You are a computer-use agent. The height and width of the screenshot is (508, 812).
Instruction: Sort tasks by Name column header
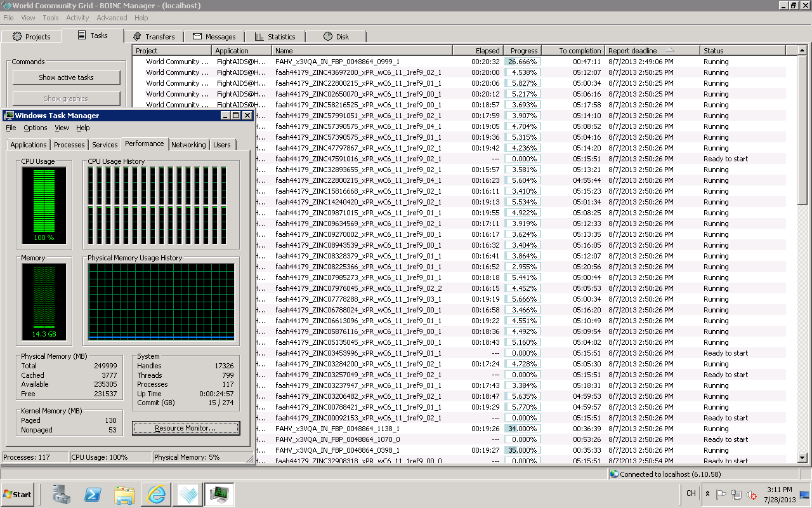click(x=362, y=50)
